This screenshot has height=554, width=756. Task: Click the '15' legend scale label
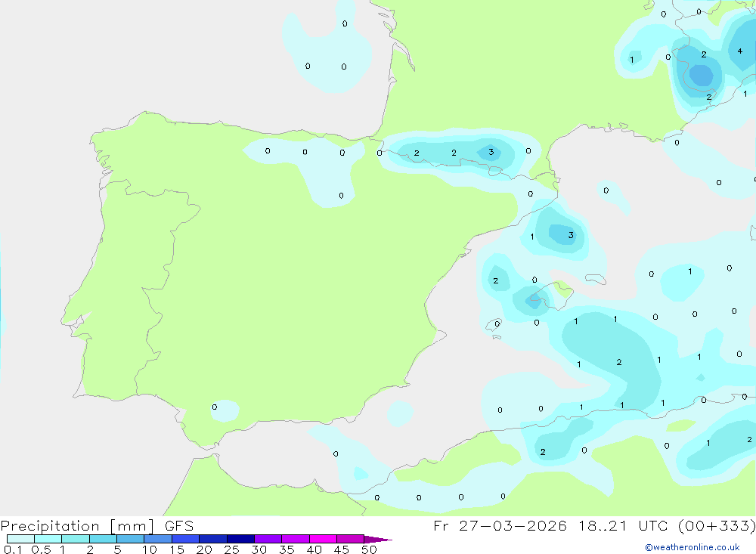pos(177,549)
